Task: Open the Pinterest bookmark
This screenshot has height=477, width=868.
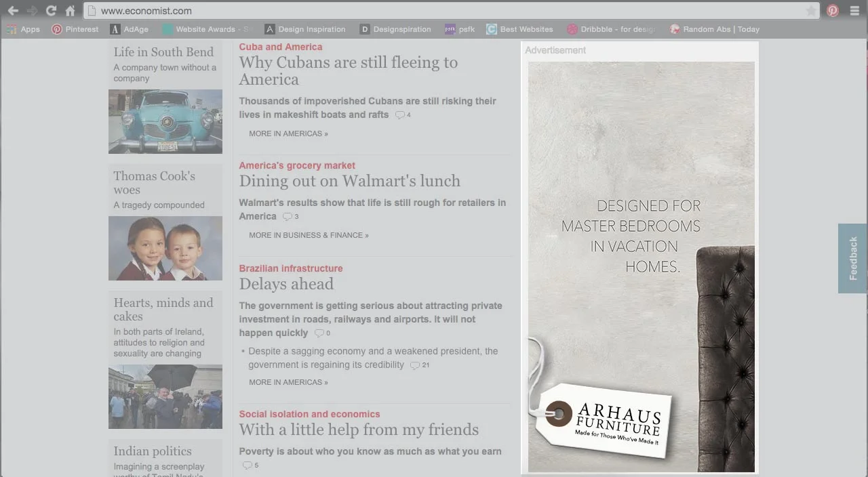Action: [x=75, y=29]
